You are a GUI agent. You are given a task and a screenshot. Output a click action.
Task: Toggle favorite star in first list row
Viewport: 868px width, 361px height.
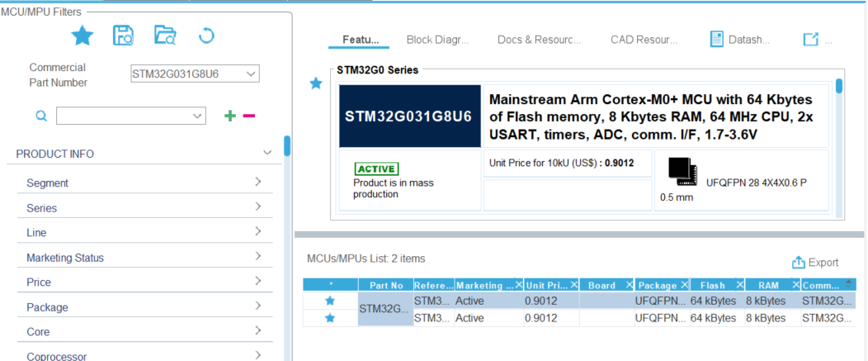pos(330,301)
